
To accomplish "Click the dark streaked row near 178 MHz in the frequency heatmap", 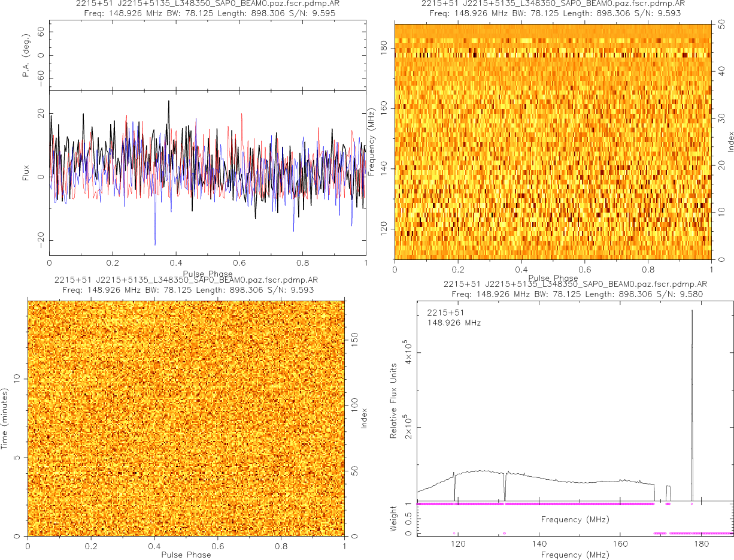I will tap(552, 55).
